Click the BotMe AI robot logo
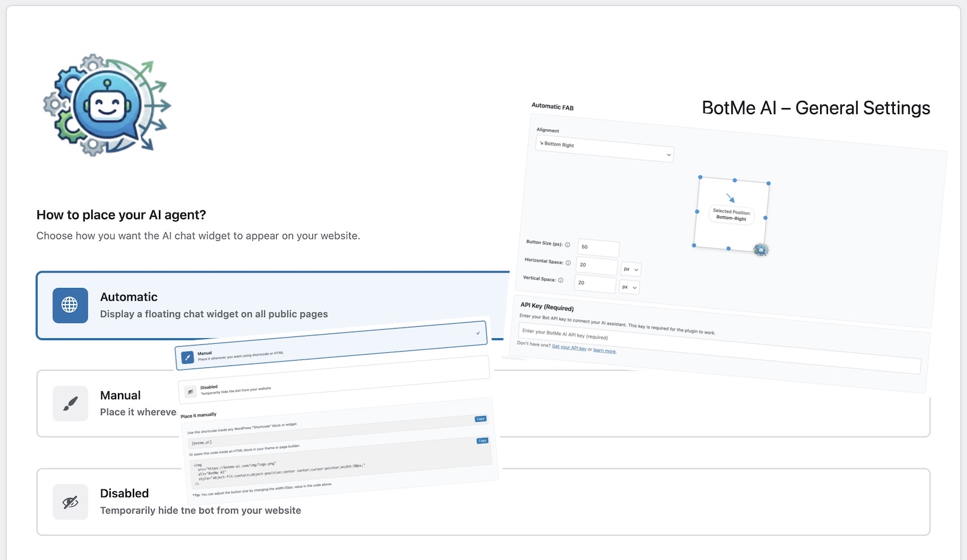Viewport: 967px width, 560px height. (108, 105)
